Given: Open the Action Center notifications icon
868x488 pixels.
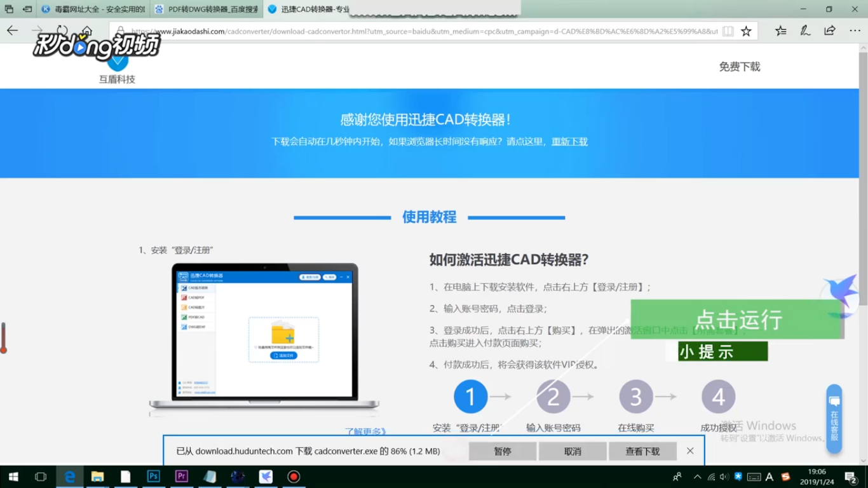Looking at the screenshot, I should [851, 477].
